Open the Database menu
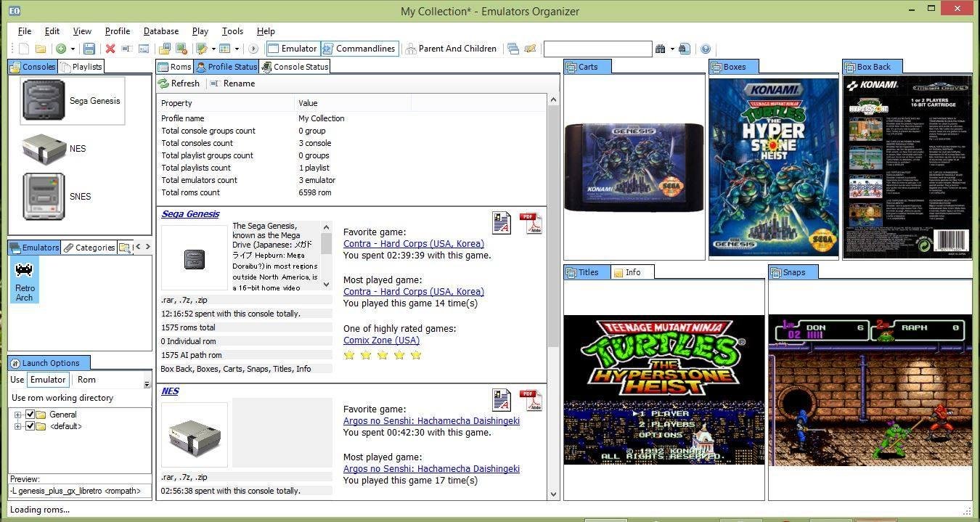Image resolution: width=980 pixels, height=522 pixels. (x=160, y=30)
